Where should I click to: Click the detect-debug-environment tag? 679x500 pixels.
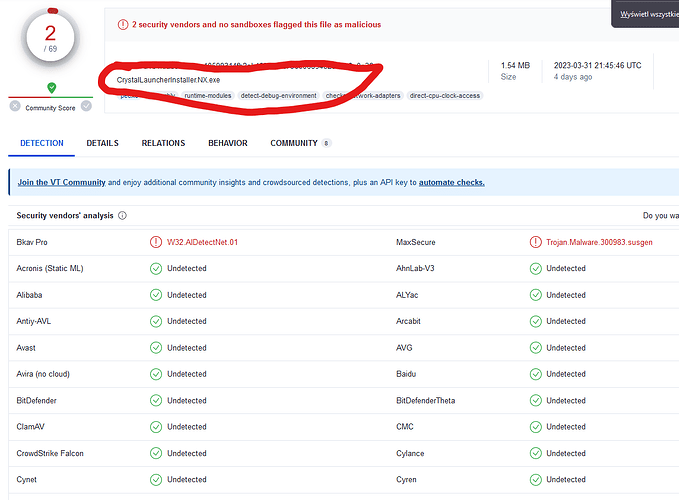tap(279, 96)
